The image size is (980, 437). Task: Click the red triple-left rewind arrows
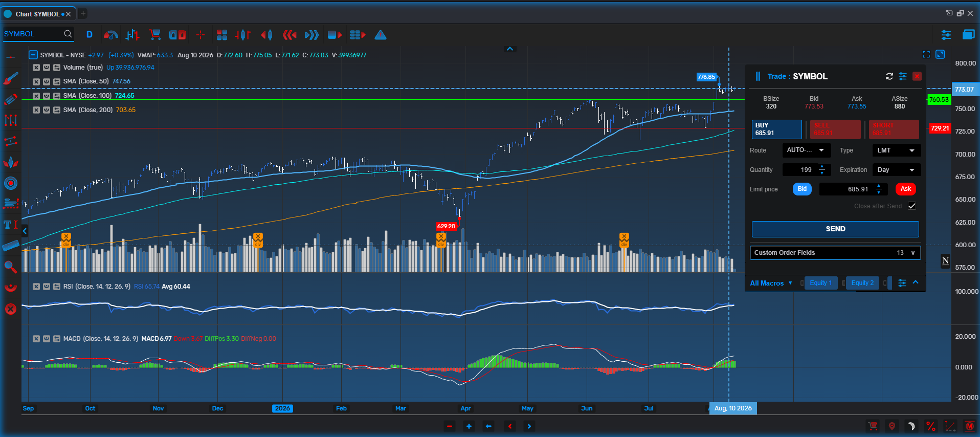(x=289, y=35)
